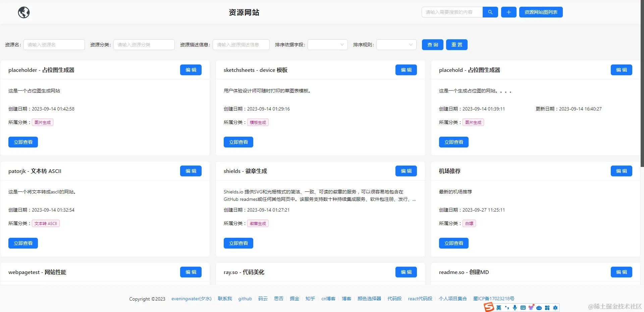
Task: Edit the 机场推荐 card
Action: click(x=622, y=171)
